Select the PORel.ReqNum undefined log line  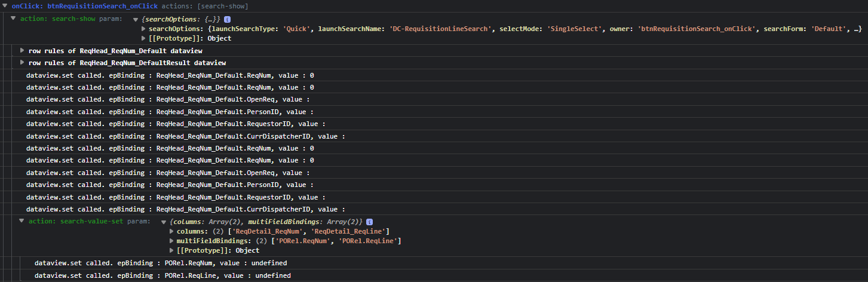coord(161,263)
